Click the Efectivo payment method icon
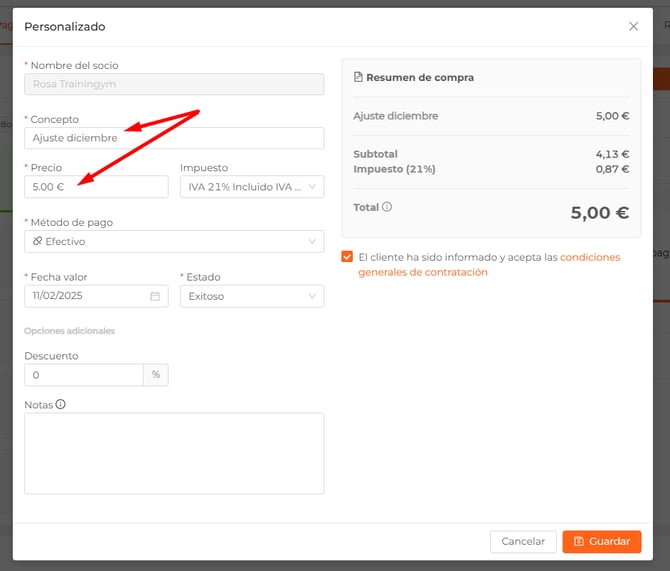670x571 pixels. pyautogui.click(x=37, y=241)
